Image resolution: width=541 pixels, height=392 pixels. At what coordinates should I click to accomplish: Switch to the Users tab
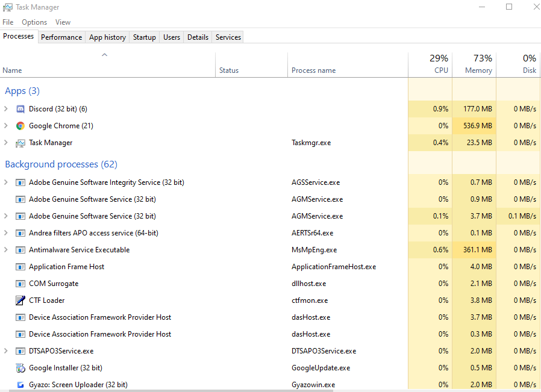[x=172, y=37]
